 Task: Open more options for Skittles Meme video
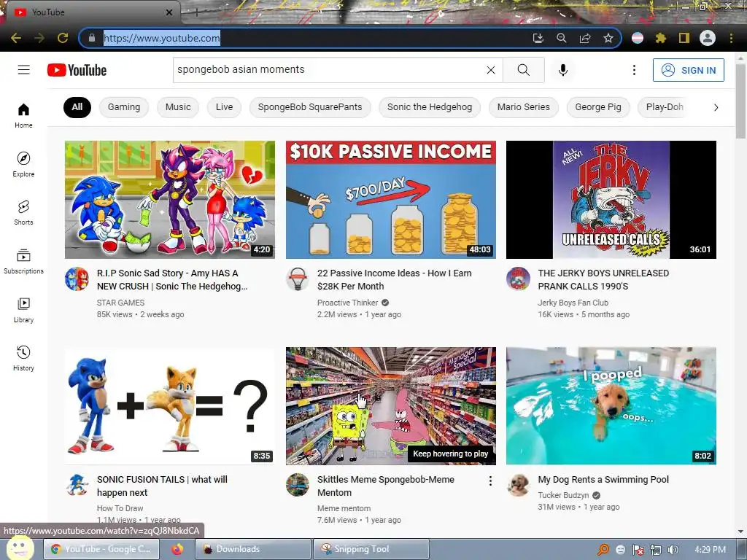pos(490,481)
